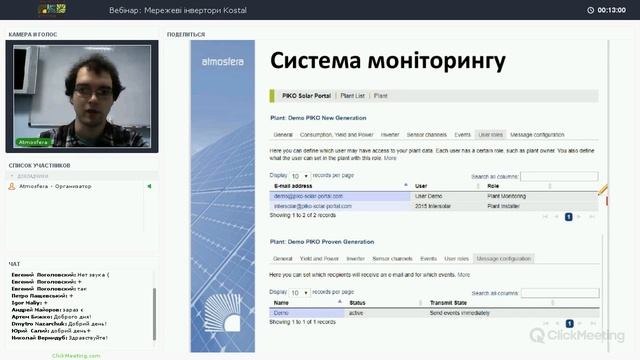Image resolution: width=640 pixels, height=360 pixels.
Task: Open intersolar@piko-solar-portal.com e-mail entry
Action: click(x=313, y=206)
